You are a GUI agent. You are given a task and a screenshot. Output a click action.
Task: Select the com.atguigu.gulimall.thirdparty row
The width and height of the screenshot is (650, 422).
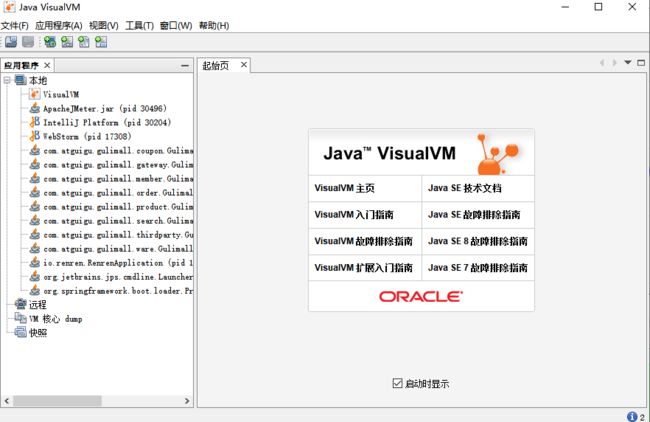tap(111, 235)
